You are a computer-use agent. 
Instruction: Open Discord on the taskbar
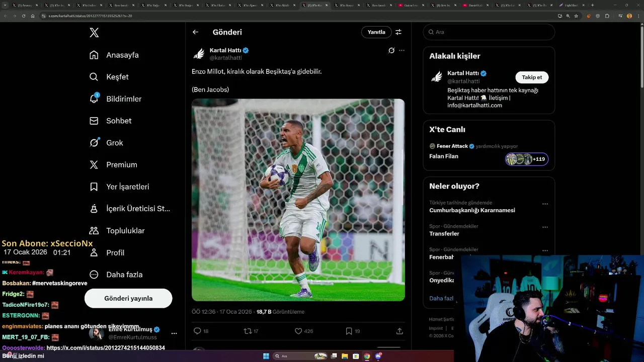point(378,356)
